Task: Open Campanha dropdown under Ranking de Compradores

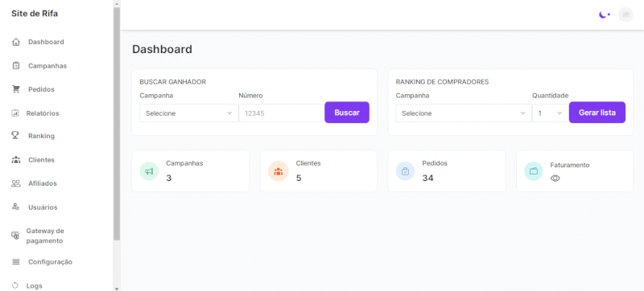Action: (x=464, y=113)
